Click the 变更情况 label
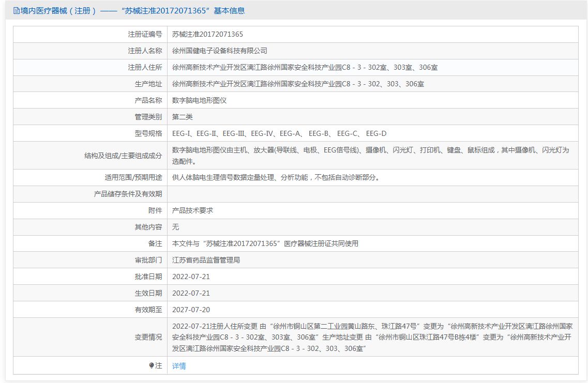Image resolution: width=588 pixels, height=383 pixels. pyautogui.click(x=148, y=337)
